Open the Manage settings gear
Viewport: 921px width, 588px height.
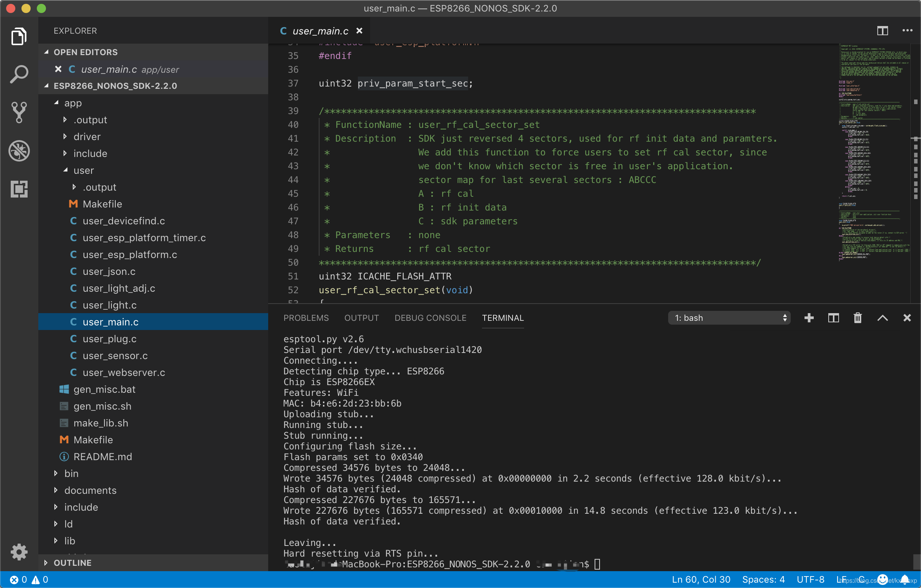click(19, 552)
